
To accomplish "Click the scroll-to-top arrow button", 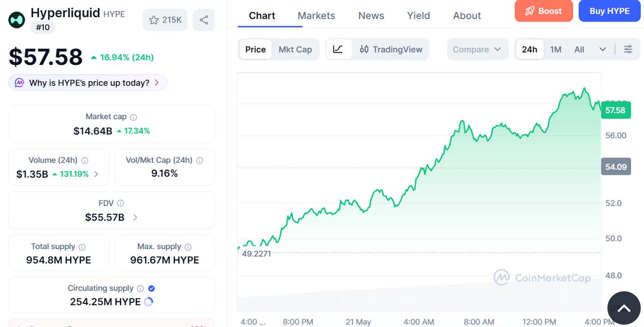I will click(x=624, y=308).
